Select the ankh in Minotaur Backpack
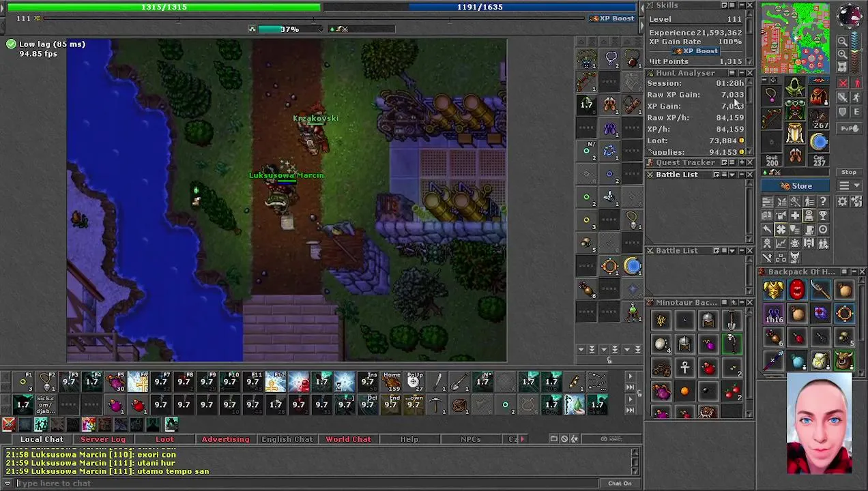The height and width of the screenshot is (491, 868). [684, 367]
